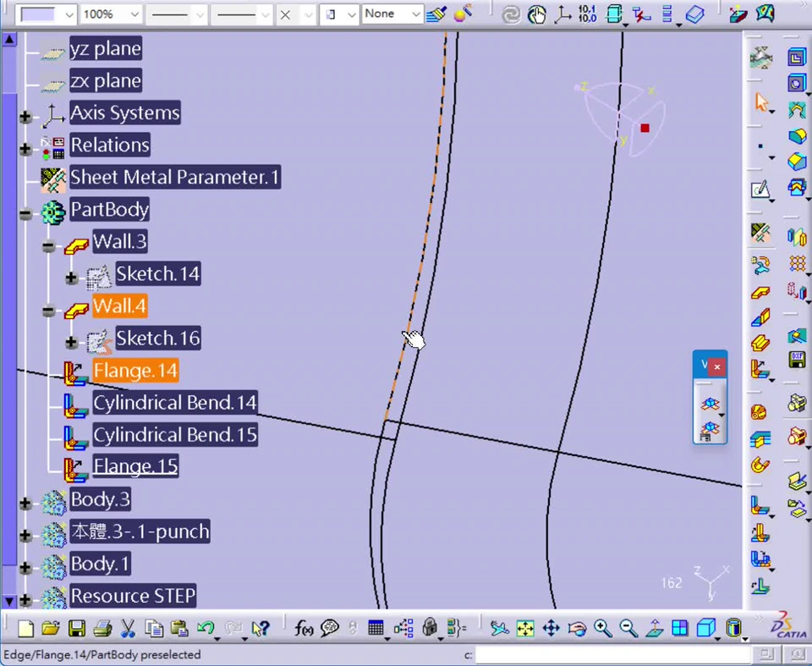
Task: Collapse the PartBody tree node
Action: [25, 215]
